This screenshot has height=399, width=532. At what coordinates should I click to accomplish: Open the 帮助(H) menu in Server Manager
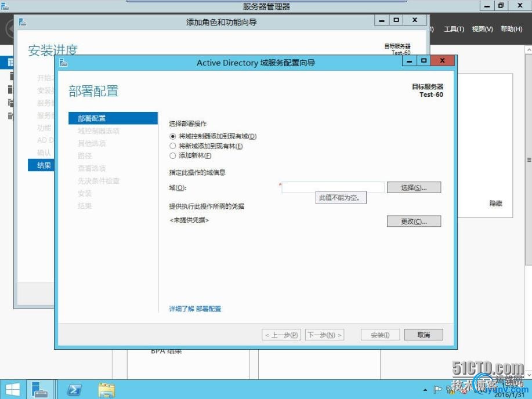pos(511,29)
